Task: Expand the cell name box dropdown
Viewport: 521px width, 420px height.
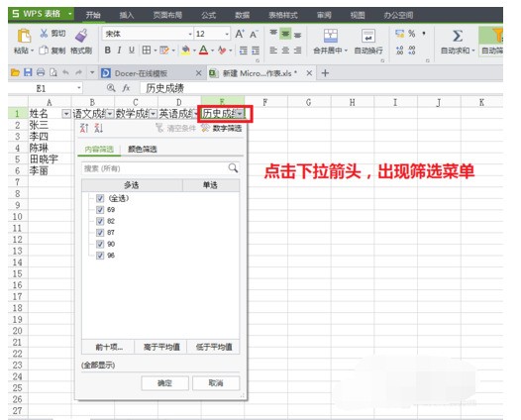Action: 79,88
